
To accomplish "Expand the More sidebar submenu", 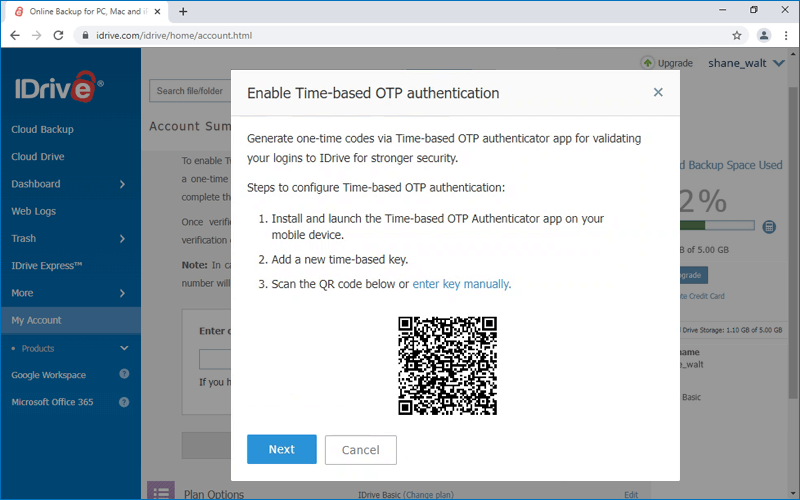I will tap(122, 293).
